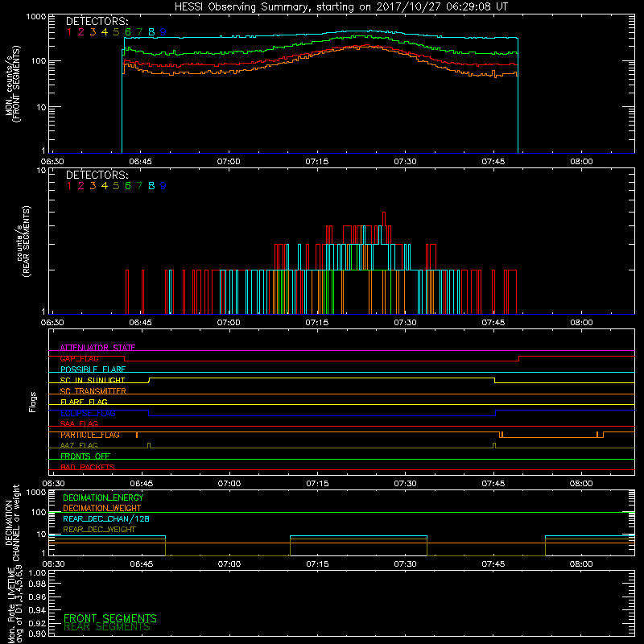This screenshot has height=644, width=644.
Task: Click detector 9 in rear-segments legend
Action: coord(163,186)
